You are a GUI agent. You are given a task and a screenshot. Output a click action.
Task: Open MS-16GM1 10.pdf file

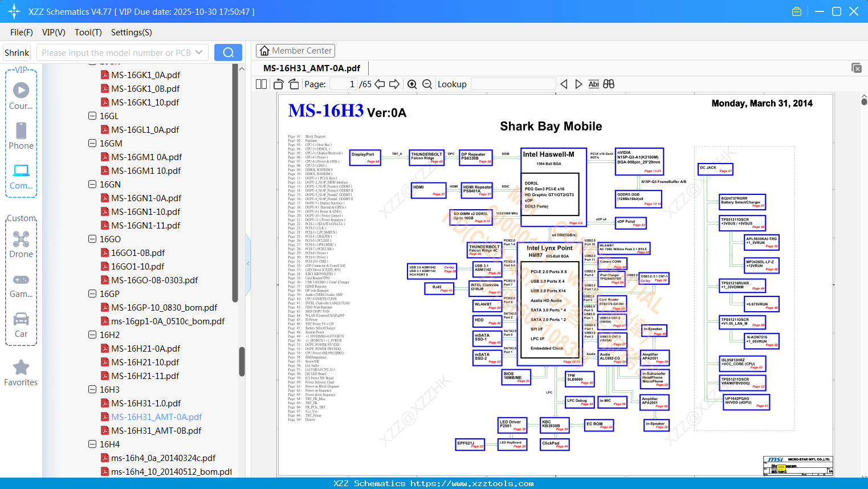tap(146, 170)
